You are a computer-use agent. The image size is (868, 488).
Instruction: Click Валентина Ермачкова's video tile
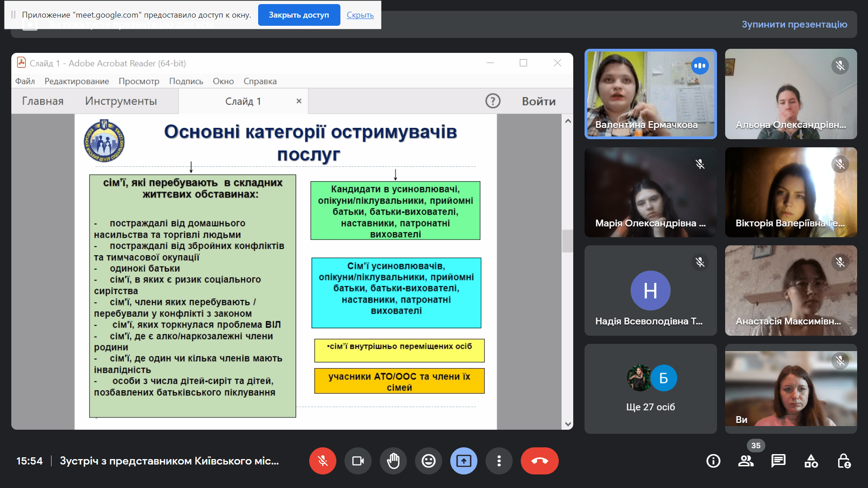[x=650, y=94]
